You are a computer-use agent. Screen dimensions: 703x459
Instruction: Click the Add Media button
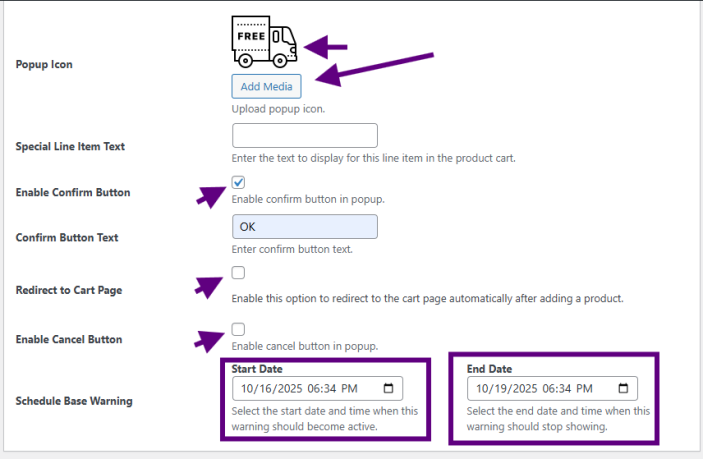(266, 86)
